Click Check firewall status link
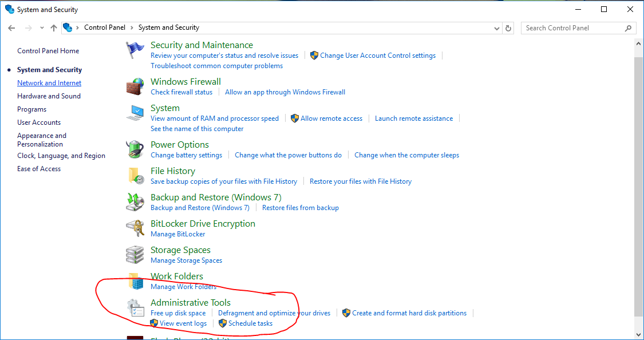Screen dimensions: 644x340 click(x=181, y=92)
